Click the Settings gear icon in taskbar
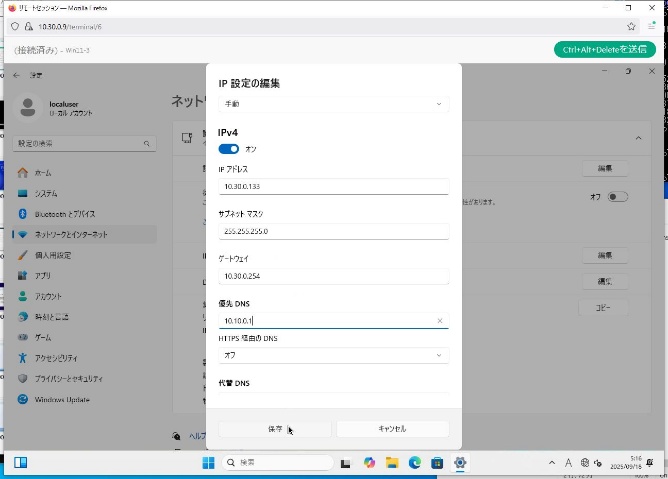The height and width of the screenshot is (479, 668). (460, 463)
